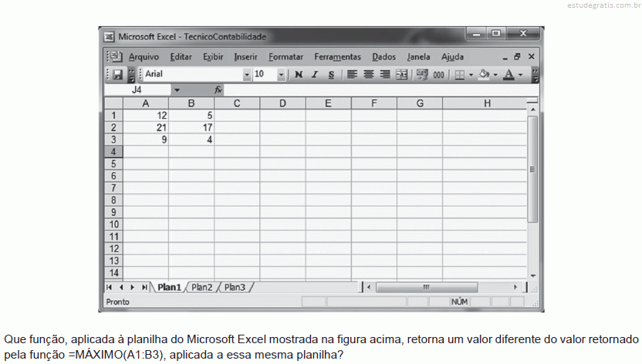The height and width of the screenshot is (364, 642).
Task: Select cell A2 containing 21
Action: point(145,127)
